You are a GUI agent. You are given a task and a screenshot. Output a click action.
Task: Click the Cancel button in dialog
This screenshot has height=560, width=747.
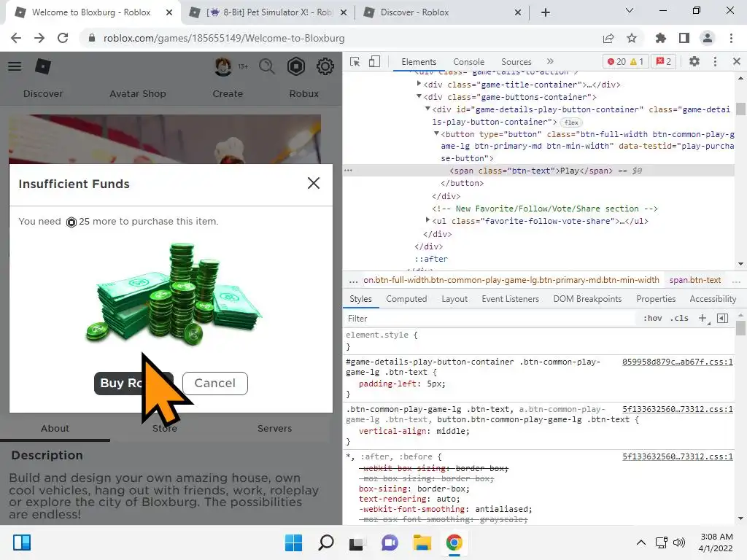215,384
